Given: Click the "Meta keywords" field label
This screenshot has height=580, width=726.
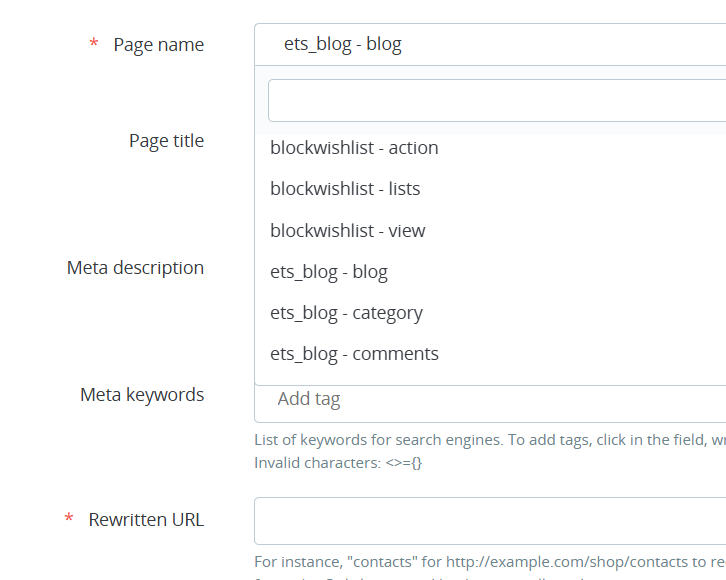Looking at the screenshot, I should (142, 395).
